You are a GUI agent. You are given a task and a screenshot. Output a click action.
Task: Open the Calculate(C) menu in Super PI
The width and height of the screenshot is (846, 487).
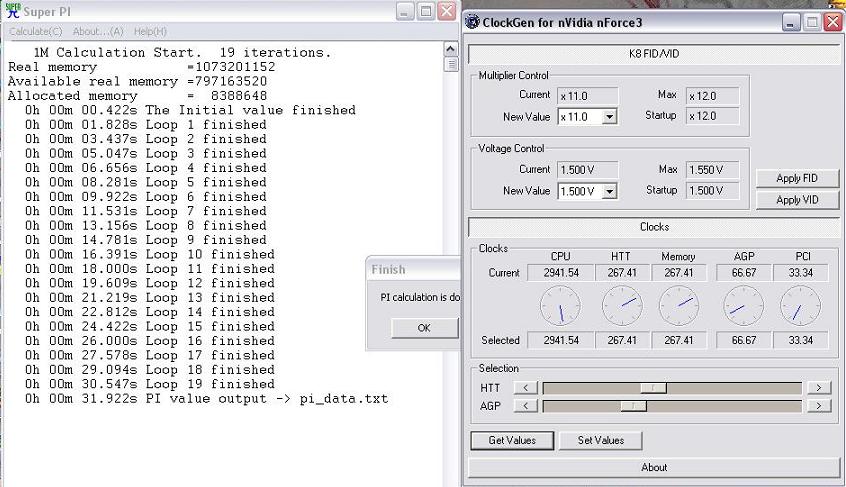[x=36, y=32]
